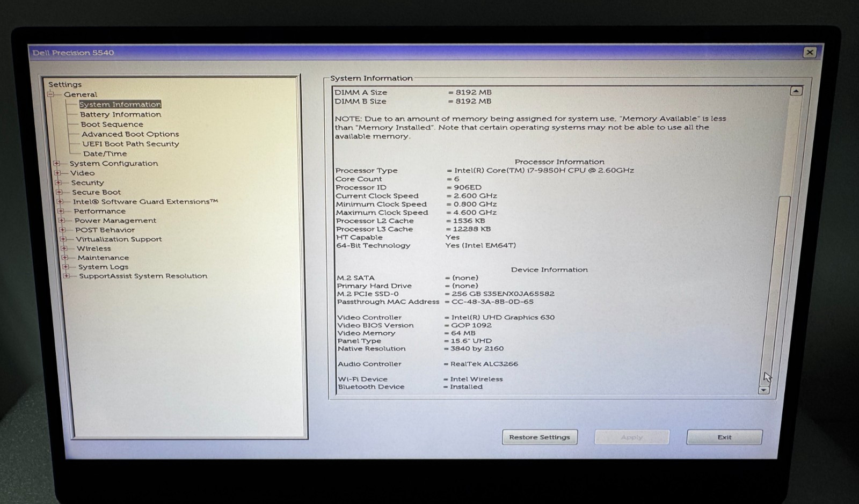859x504 pixels.
Task: Expand the System Configuration tree node
Action: click(x=57, y=163)
